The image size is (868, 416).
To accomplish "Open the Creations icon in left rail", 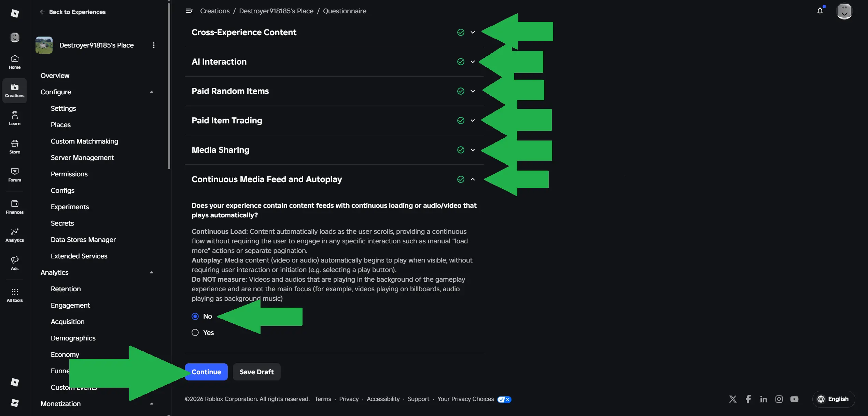I will tap(15, 91).
